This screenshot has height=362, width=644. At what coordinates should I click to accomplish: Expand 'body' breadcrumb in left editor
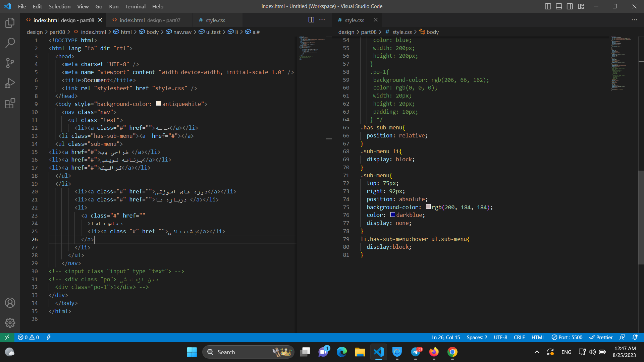(x=149, y=32)
